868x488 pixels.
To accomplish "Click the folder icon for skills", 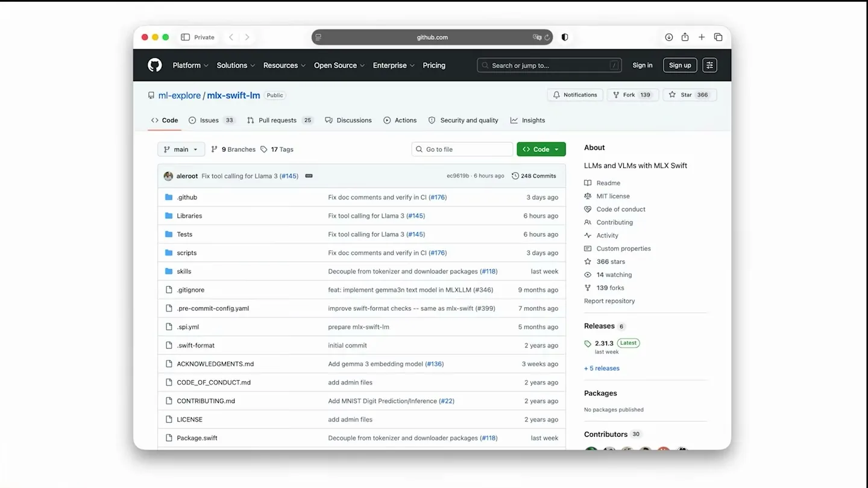I will pos(169,271).
